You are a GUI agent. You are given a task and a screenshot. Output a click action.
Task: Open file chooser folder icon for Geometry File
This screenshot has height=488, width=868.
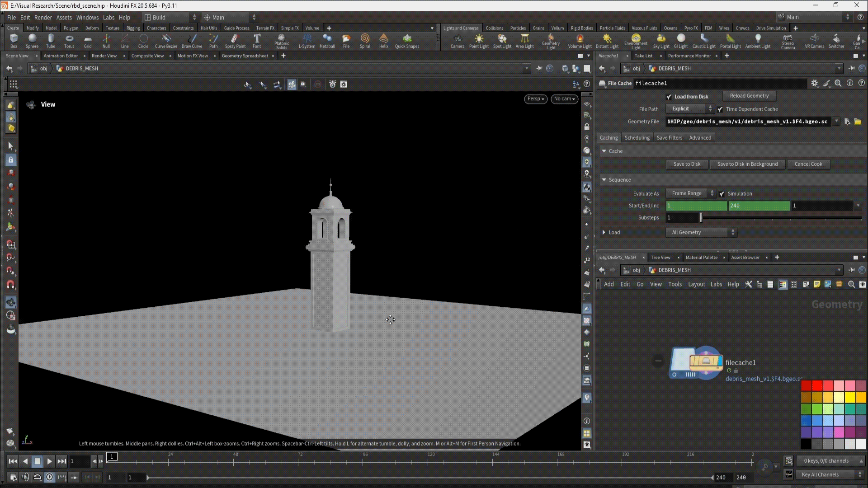click(858, 122)
